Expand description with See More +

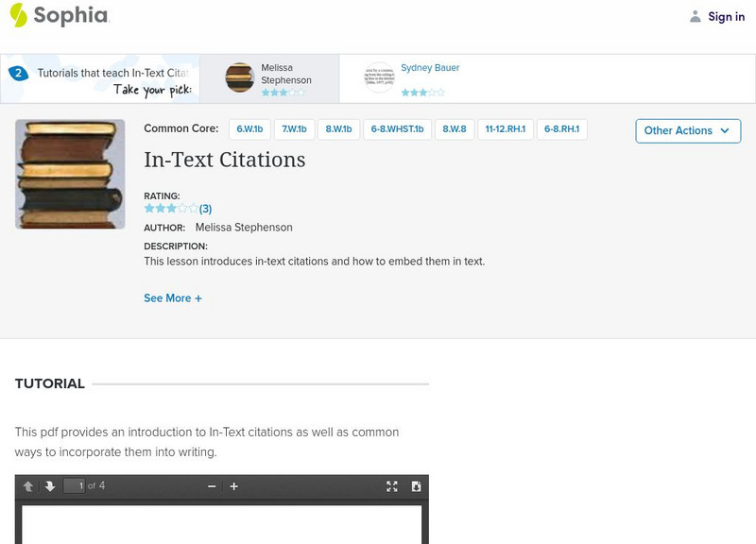pyautogui.click(x=173, y=298)
